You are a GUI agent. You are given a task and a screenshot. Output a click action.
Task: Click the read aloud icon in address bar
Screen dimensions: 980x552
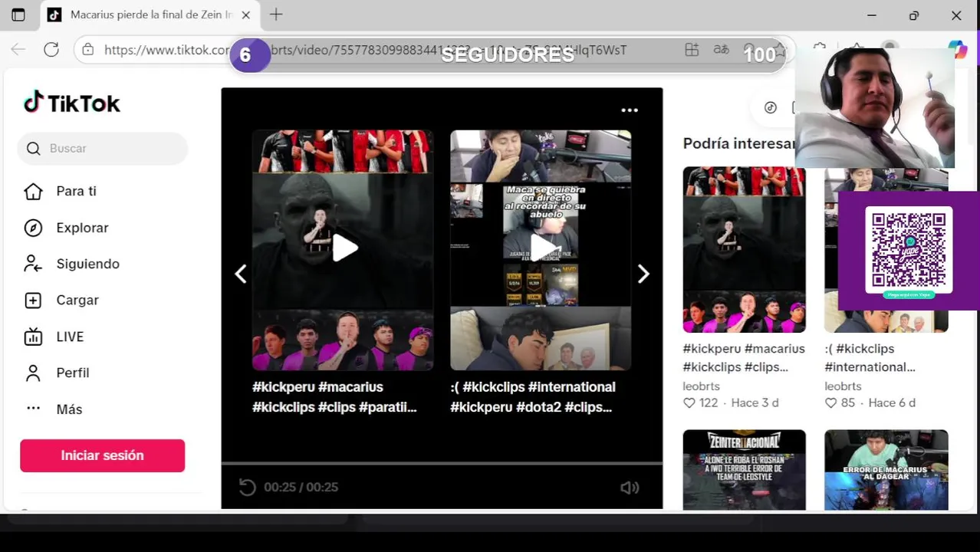tap(721, 50)
